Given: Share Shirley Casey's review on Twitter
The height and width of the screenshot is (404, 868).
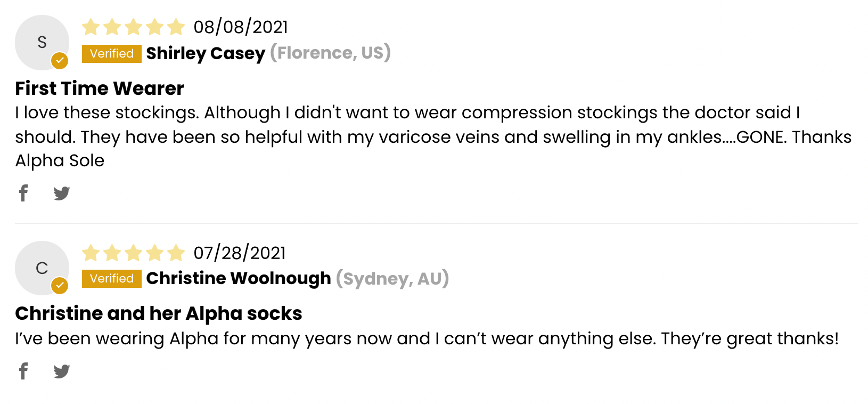Looking at the screenshot, I should (62, 193).
